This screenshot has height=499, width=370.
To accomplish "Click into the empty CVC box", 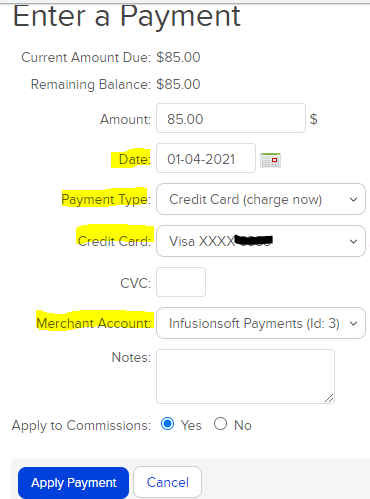I will (181, 282).
